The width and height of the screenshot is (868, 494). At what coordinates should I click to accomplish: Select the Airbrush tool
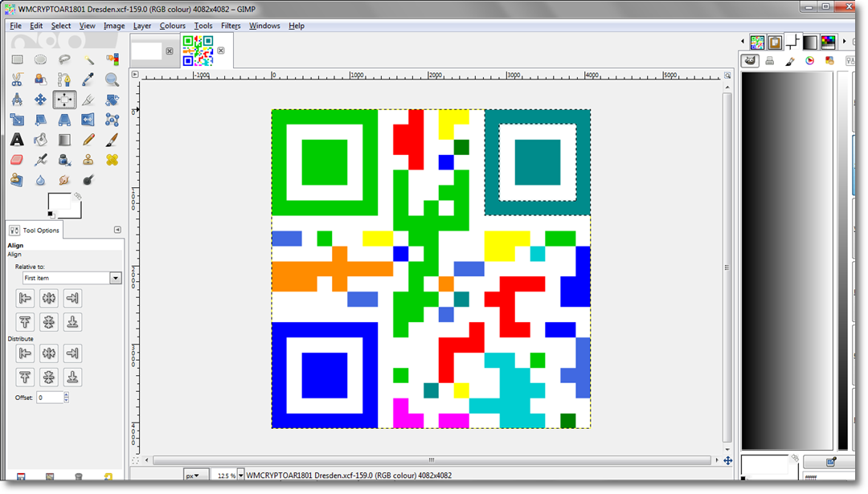click(x=40, y=160)
